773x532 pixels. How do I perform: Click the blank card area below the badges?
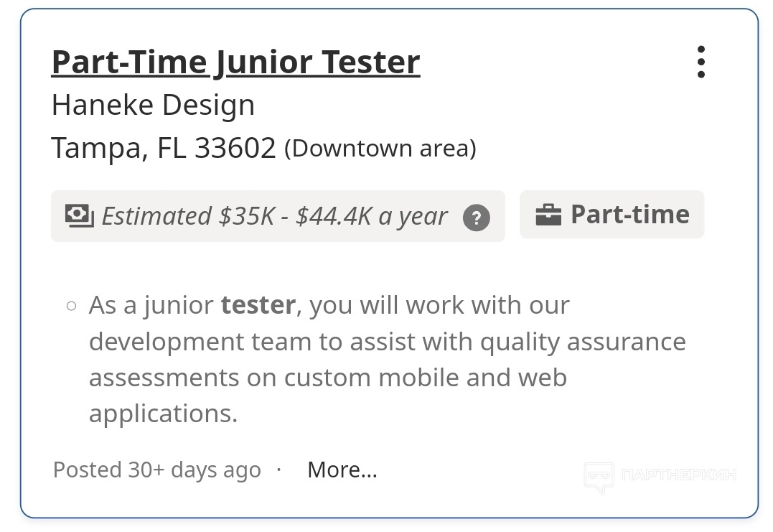(x=388, y=266)
